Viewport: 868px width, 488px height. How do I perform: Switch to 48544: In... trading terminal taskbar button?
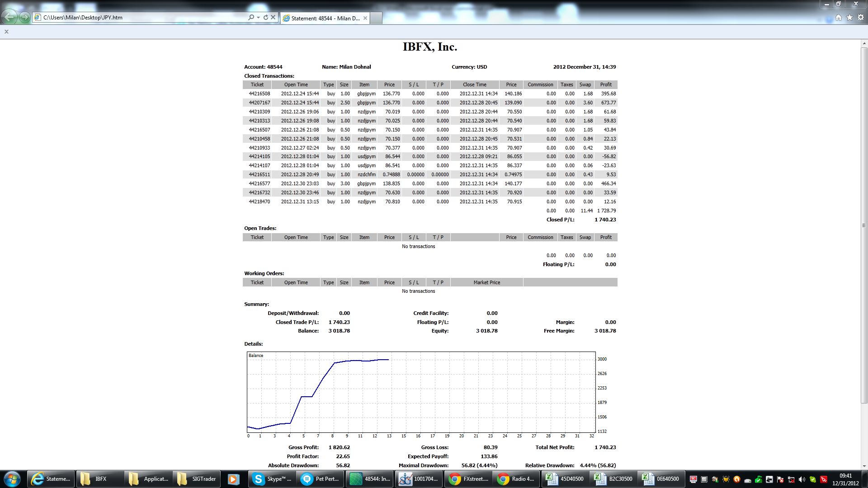pos(370,479)
